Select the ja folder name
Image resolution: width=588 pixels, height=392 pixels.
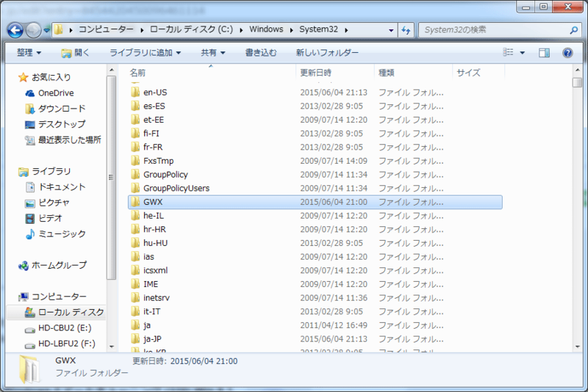pyautogui.click(x=147, y=325)
